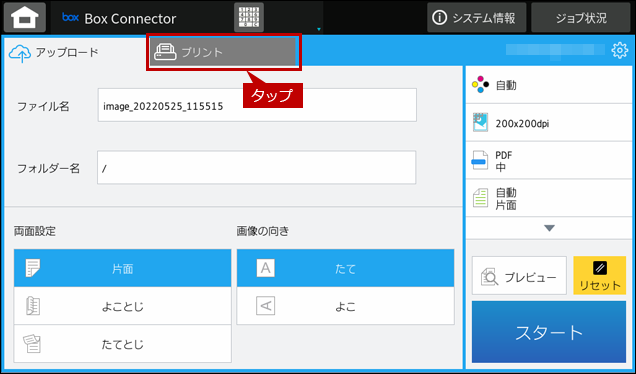Open the PDF file format setting
The width and height of the screenshot is (636, 374).
(549, 161)
